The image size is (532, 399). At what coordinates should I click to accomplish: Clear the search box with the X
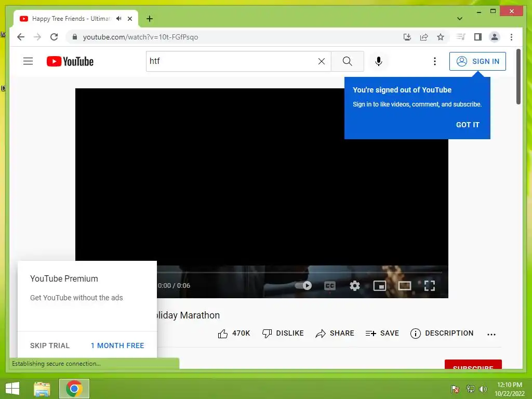321,61
